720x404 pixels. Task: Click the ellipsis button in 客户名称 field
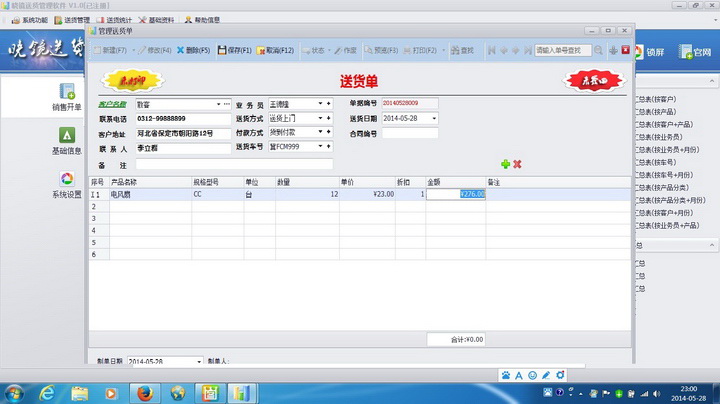tap(226, 104)
